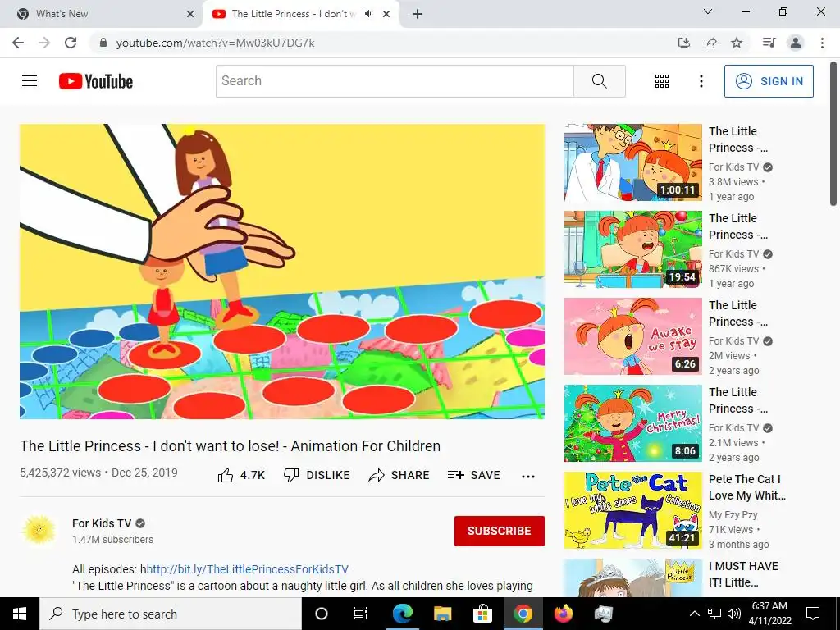Focus the YouTube Search field
840x630 pixels.
(x=395, y=81)
